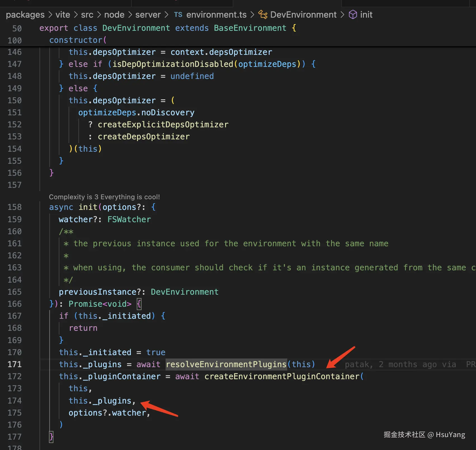
Task: Click this._pluginContainer on line 172
Action: (x=110, y=376)
